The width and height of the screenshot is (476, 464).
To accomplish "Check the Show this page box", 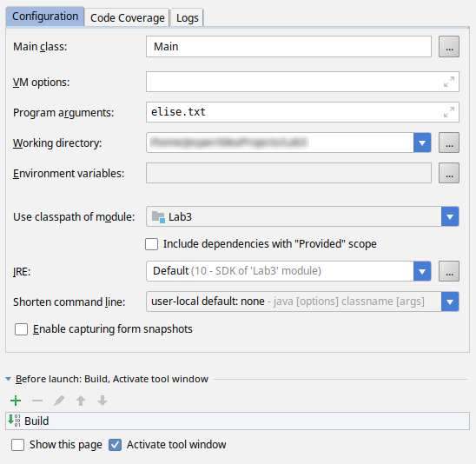I will click(17, 445).
